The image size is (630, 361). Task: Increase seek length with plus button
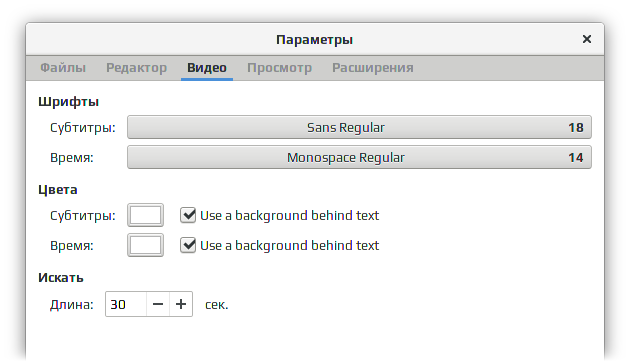(181, 304)
